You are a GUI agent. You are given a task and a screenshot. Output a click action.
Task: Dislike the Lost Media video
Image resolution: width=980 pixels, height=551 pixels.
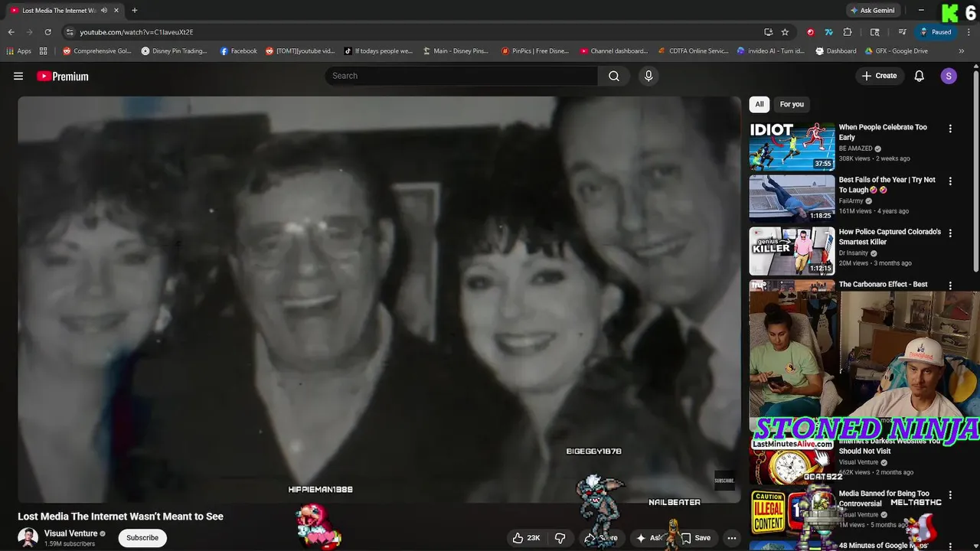[560, 538]
